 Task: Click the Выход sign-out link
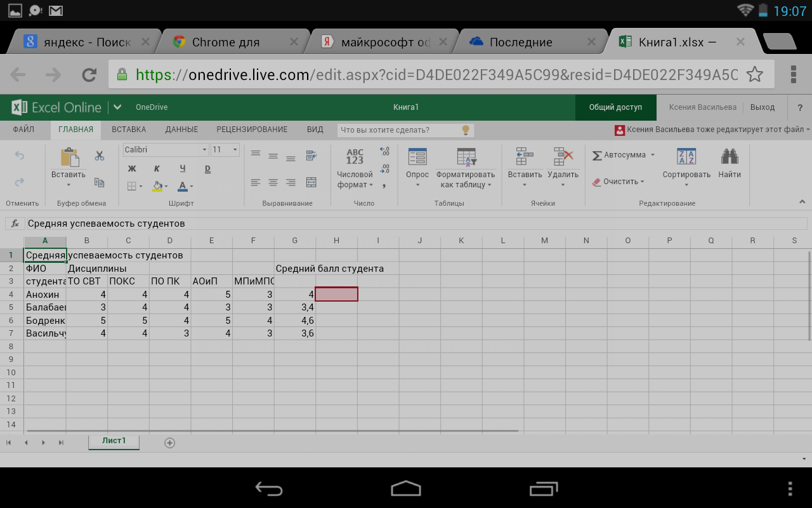(762, 107)
